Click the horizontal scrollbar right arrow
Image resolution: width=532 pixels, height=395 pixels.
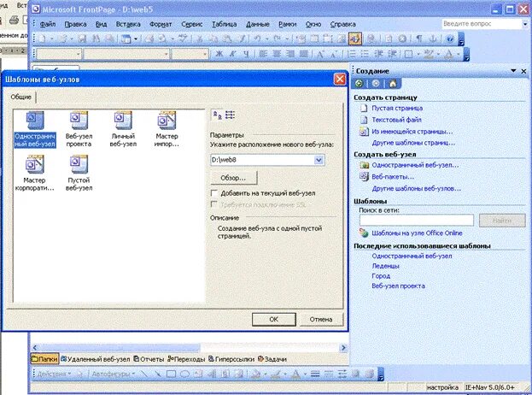click(343, 347)
